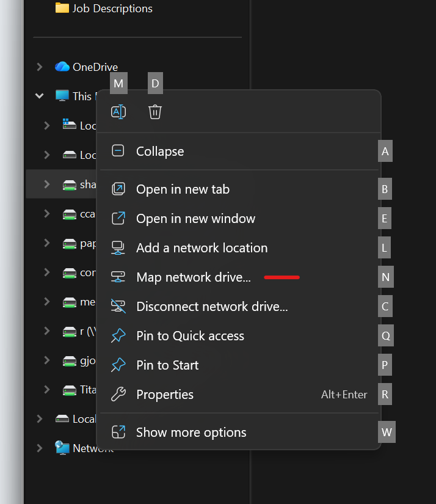Click the Job Descriptions folder icon
The width and height of the screenshot is (436, 504).
(x=62, y=8)
